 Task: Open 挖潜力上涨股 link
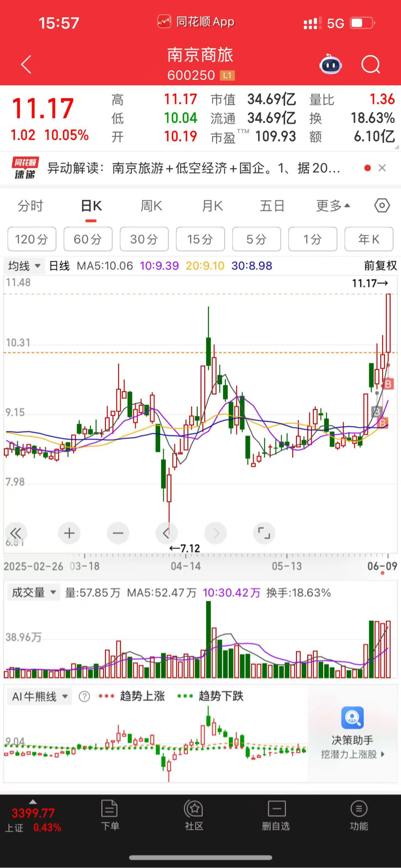coord(352,754)
